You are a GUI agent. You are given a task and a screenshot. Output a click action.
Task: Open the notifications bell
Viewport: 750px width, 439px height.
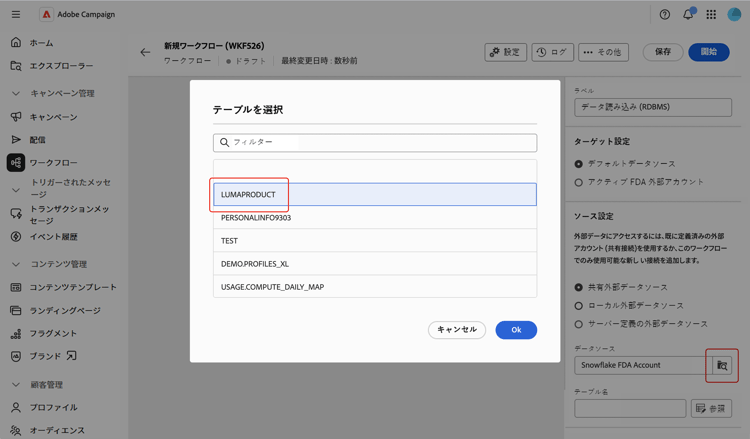688,14
